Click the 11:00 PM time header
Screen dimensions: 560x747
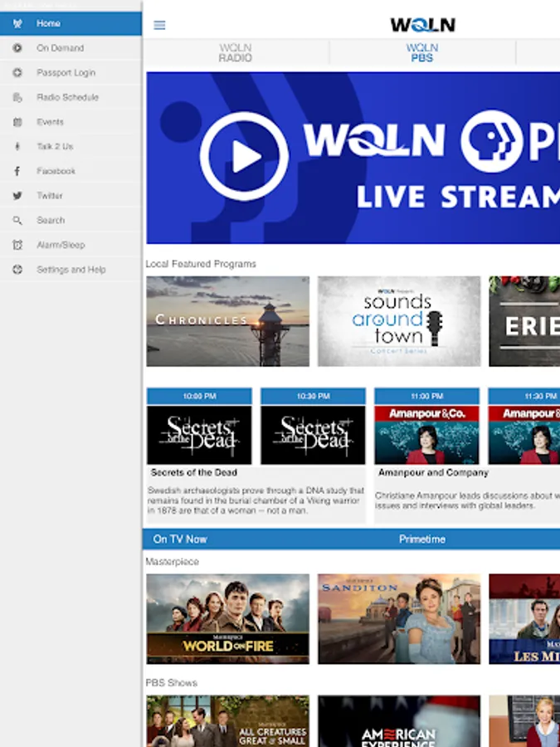click(x=426, y=397)
